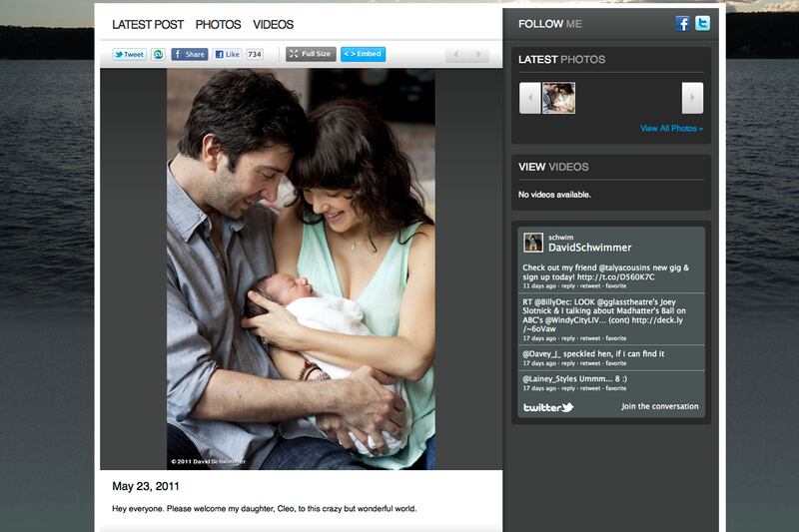Retweet the speckled hen tweet
This screenshot has width=799, height=532.
tap(590, 363)
